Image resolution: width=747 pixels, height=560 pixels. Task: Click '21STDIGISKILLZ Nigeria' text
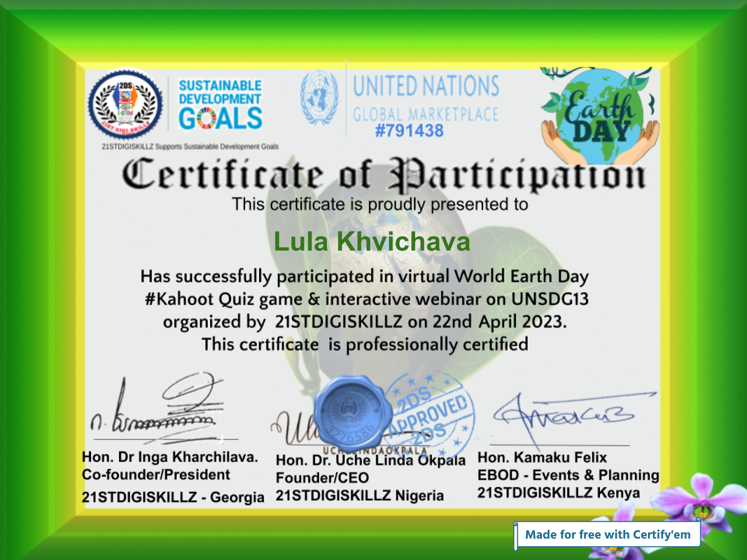pos(359,496)
